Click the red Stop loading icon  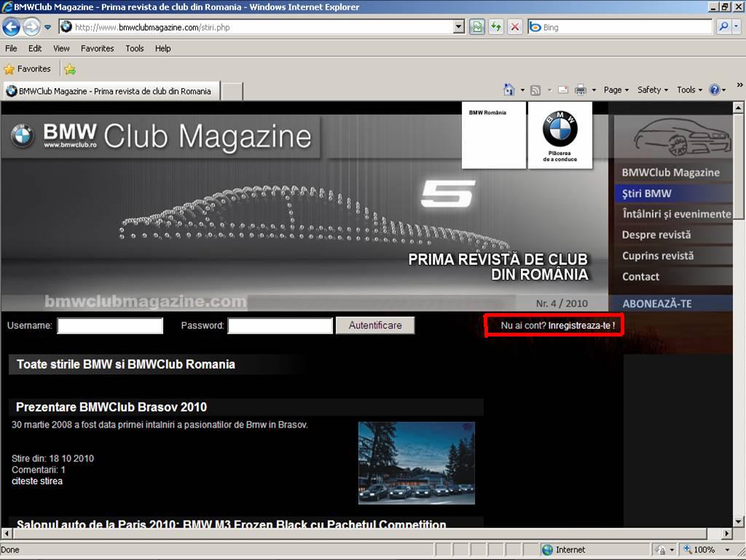click(x=515, y=27)
